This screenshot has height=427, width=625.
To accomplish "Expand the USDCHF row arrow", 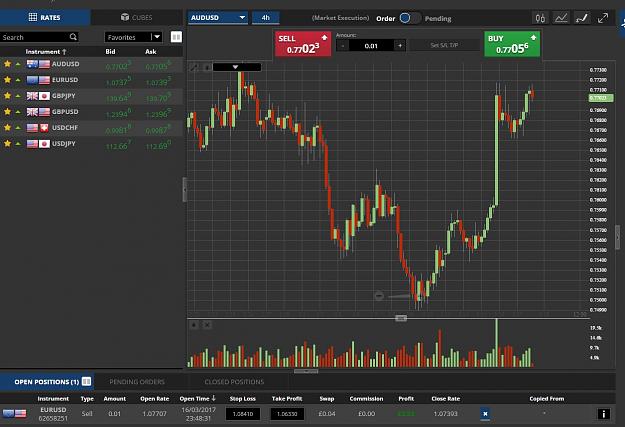I will 18,128.
